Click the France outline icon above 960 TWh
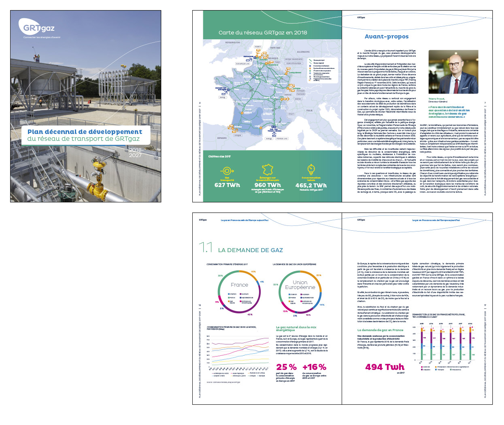Viewport: 504px width, 425px height. coord(268,170)
